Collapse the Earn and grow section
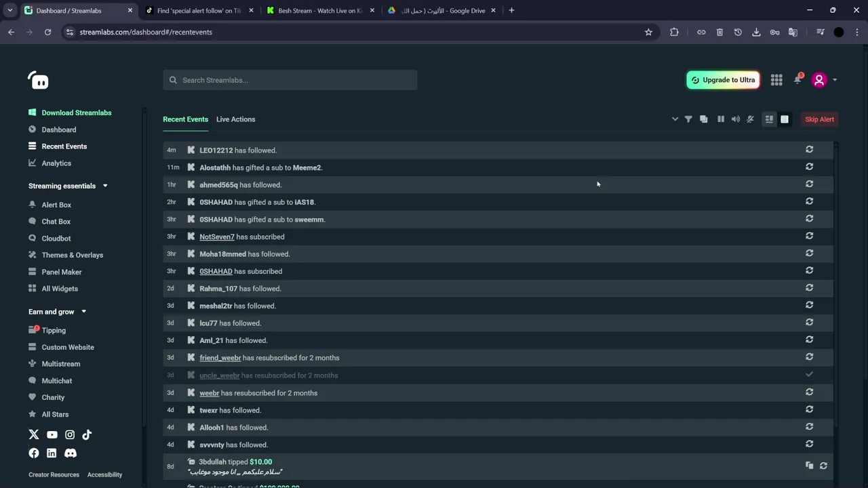 click(x=83, y=312)
